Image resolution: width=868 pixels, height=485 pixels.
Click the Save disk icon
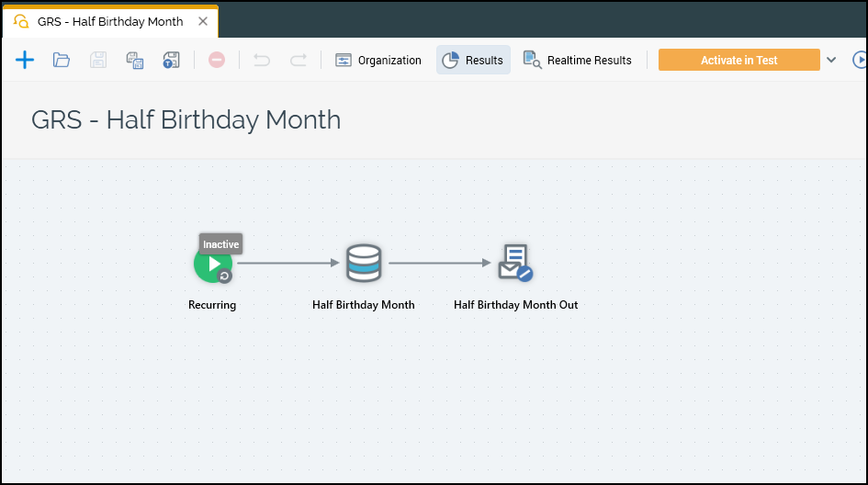(98, 61)
